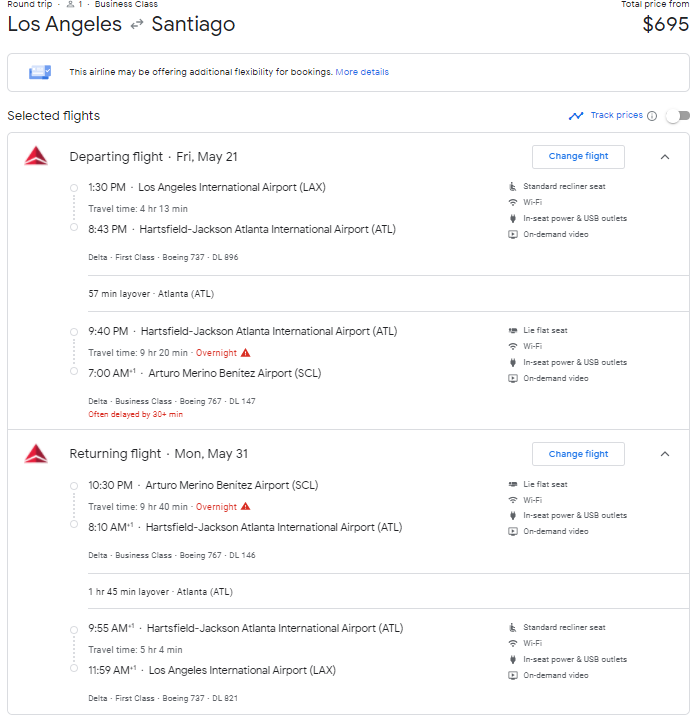Click the Delta logo beside Returning flight
The image size is (697, 717).
pyautogui.click(x=36, y=454)
